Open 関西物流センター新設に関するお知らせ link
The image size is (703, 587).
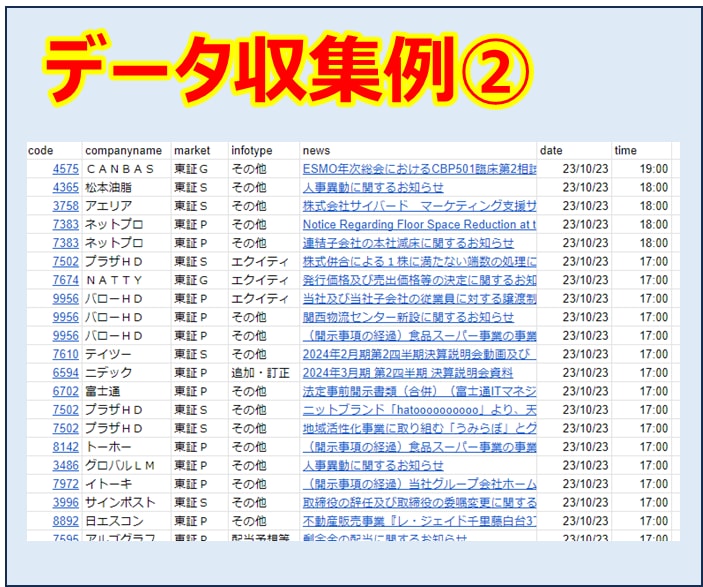tap(408, 317)
